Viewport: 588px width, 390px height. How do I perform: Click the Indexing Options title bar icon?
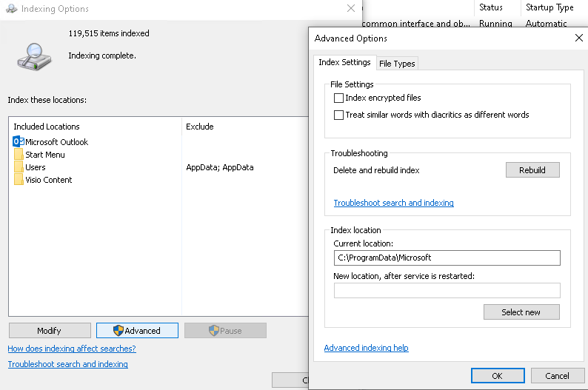12,9
